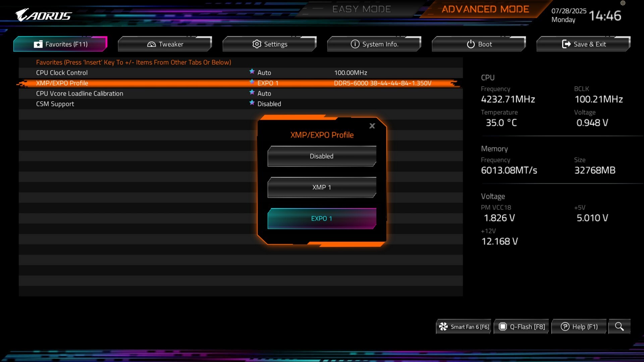Viewport: 644px width, 362px height.
Task: Click the XMP/EXPO Profile popup title
Action: click(x=322, y=135)
